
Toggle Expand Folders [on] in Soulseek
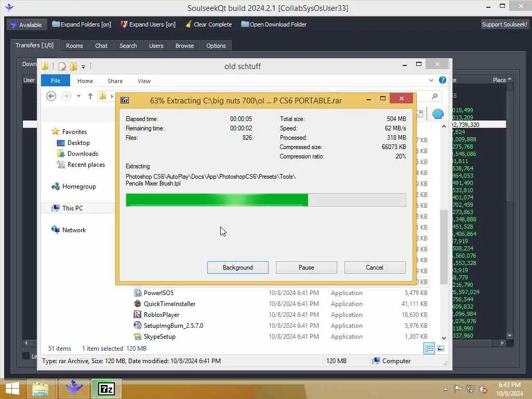click(x=82, y=24)
